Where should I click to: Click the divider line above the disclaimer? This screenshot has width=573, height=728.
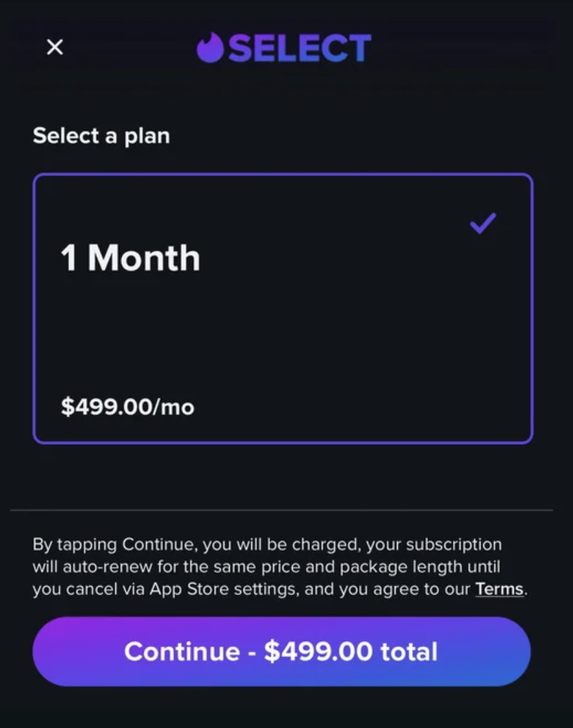(282, 510)
